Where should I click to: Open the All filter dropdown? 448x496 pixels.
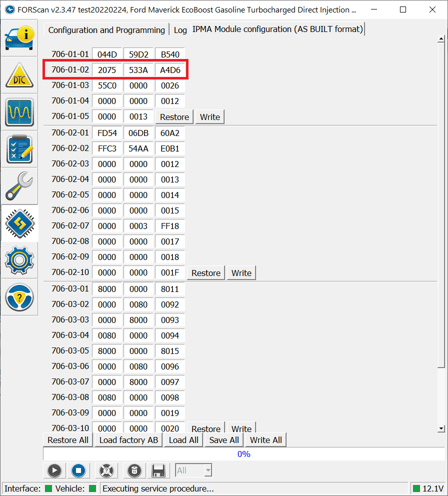coord(193,470)
